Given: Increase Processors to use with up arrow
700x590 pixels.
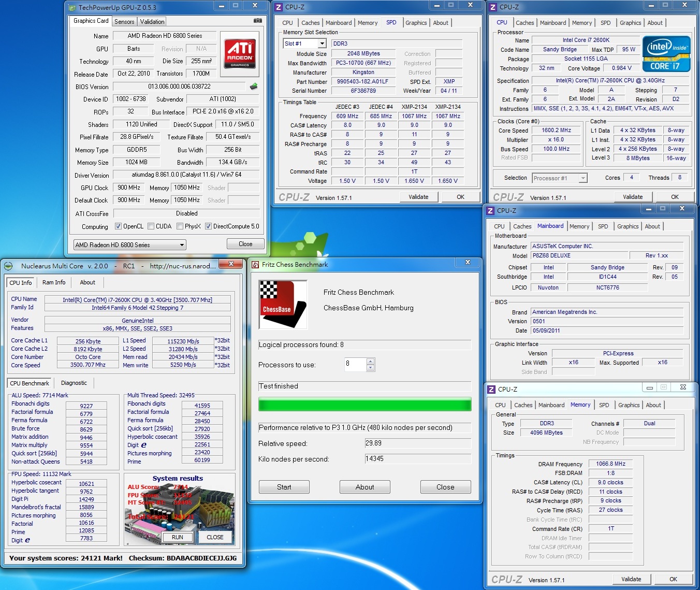Looking at the screenshot, I should click(x=370, y=362).
